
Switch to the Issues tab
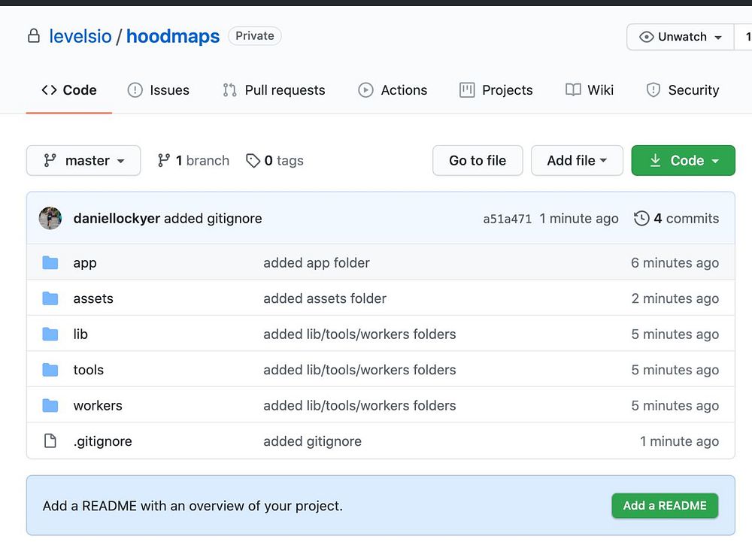158,90
